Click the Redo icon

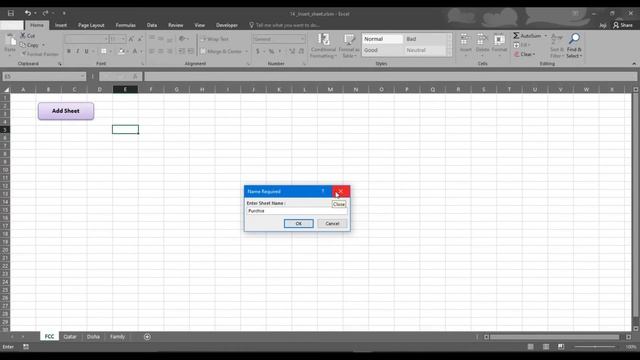pos(45,13)
